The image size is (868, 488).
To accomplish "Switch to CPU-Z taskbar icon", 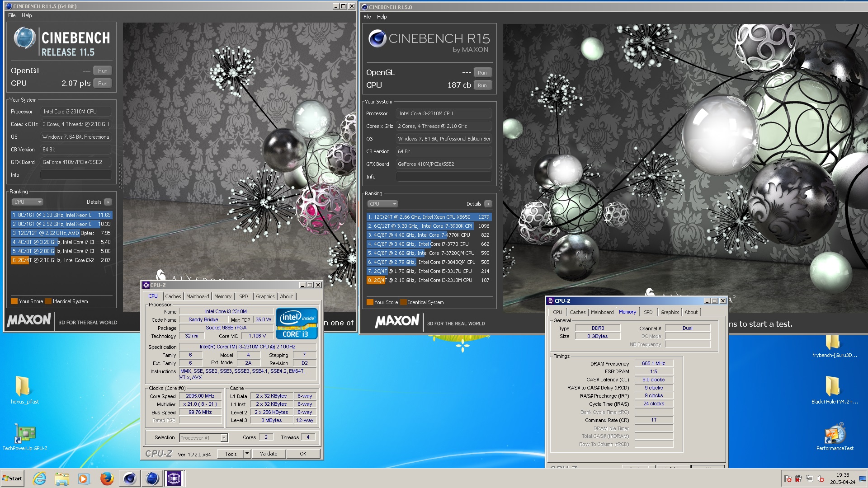I will coord(174,478).
